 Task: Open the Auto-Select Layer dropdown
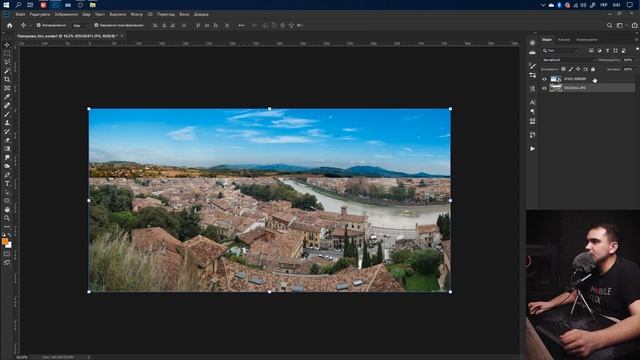click(80, 25)
